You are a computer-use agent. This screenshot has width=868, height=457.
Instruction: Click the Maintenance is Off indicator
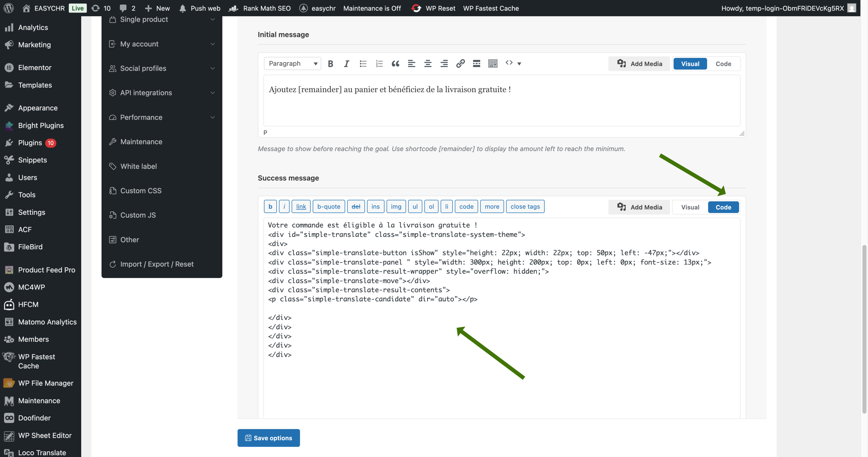[372, 8]
